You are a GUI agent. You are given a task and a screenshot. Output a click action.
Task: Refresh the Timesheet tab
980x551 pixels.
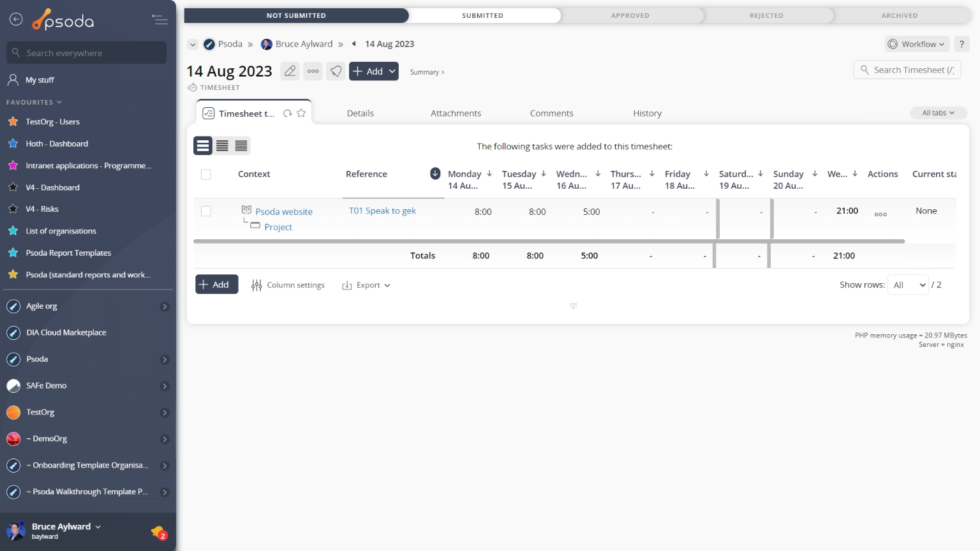[x=288, y=113]
